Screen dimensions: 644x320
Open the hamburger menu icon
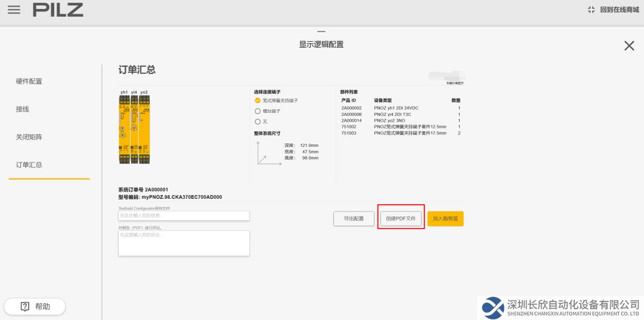click(14, 10)
